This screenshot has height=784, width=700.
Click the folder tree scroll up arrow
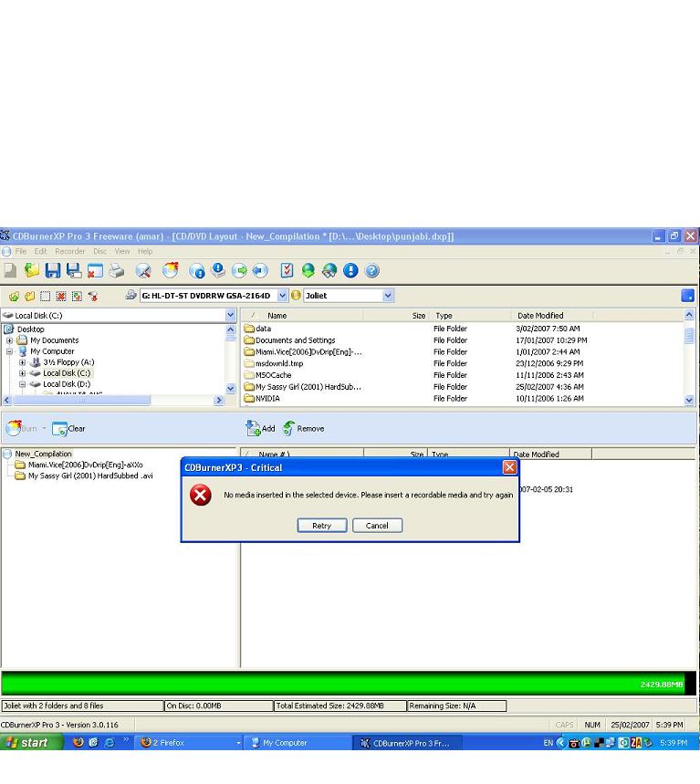(x=230, y=330)
